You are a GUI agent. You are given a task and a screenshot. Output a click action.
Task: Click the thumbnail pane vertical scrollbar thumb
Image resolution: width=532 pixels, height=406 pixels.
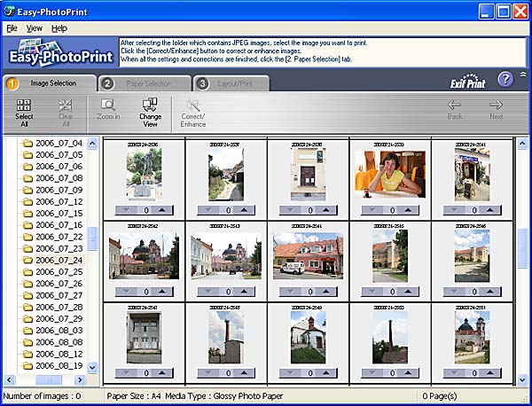pos(522,249)
